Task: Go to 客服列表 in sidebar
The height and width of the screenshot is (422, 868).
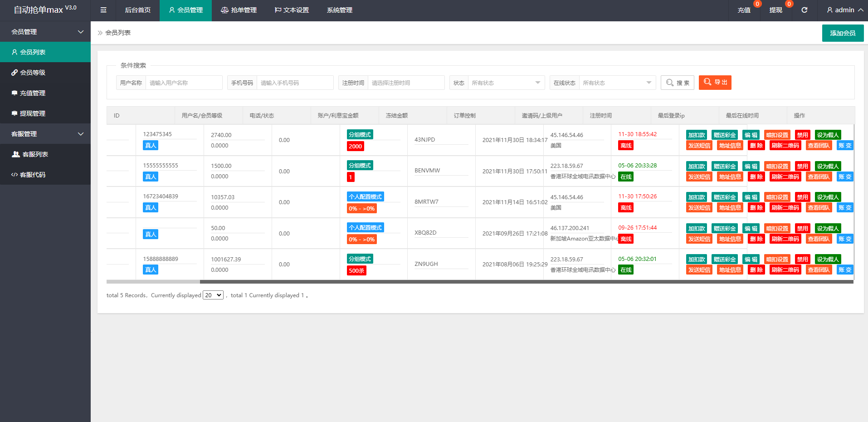Action: (x=35, y=154)
